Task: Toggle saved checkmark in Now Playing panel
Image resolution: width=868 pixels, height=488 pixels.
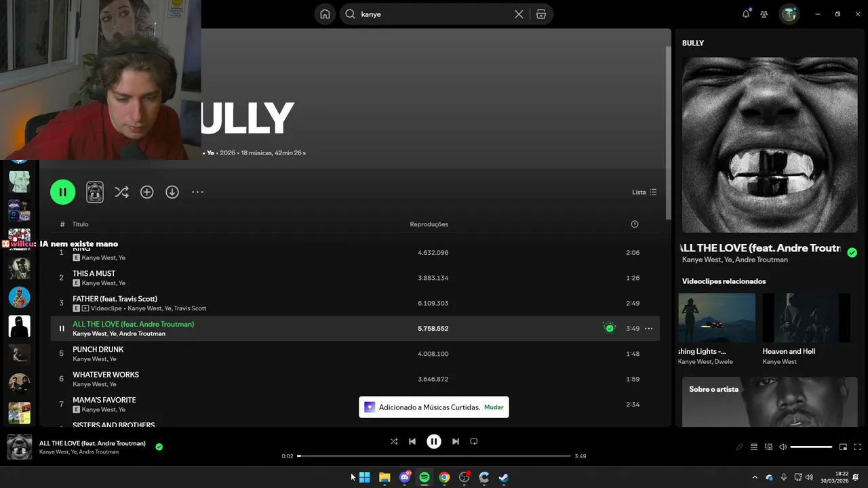Action: pos(852,253)
